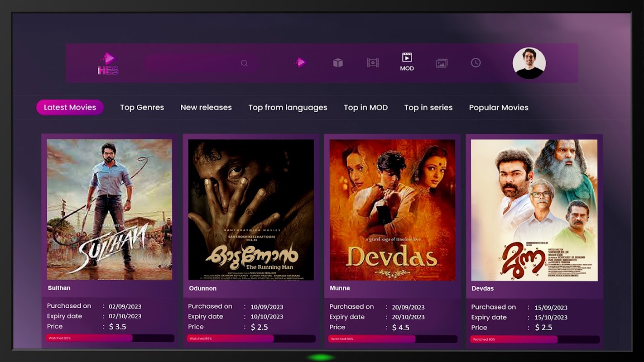
Task: Click the Odunnon card price '$ 2.5'
Action: pos(260,327)
